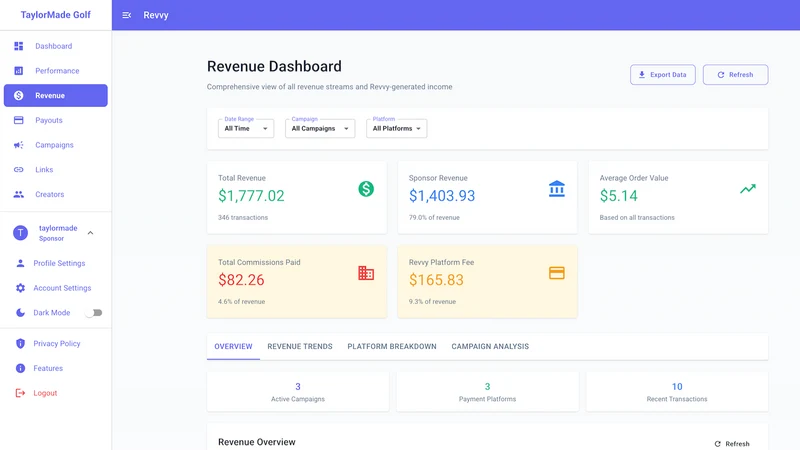Open the Campaigns page label
Screen dimensions: 800x450
click(x=54, y=145)
